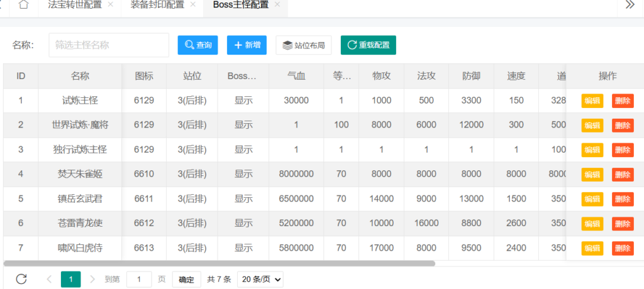Close the Boss主怪配置 tab
Image resolution: width=644 pixels, height=289 pixels.
point(277,4)
